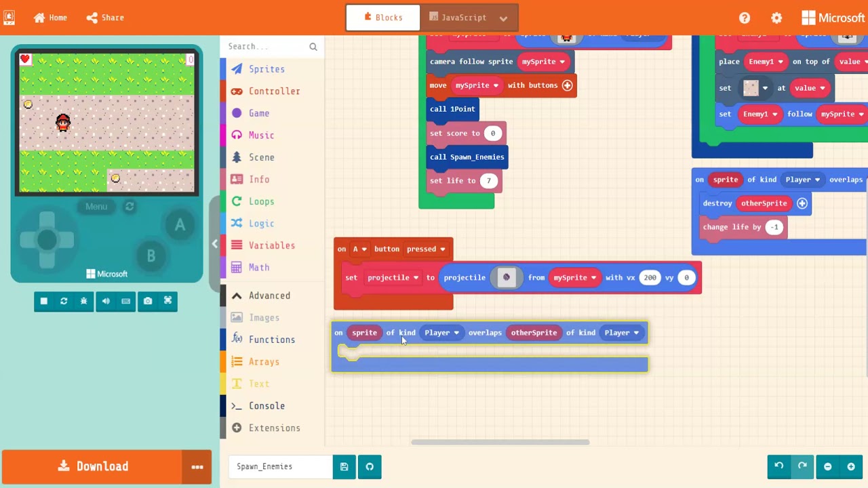Toggle debug mode with the bug icon
The width and height of the screenshot is (868, 488).
[x=84, y=301]
